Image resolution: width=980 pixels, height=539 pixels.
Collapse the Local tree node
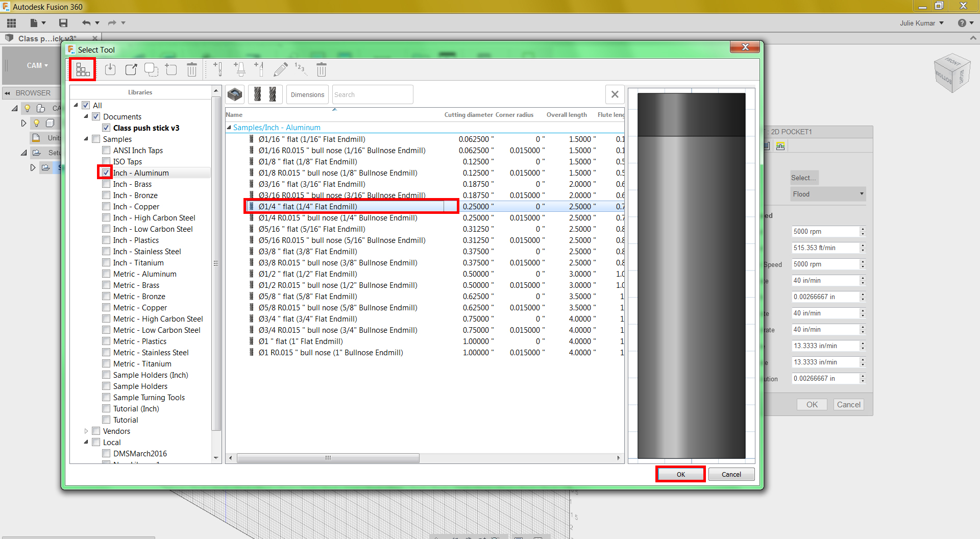pyautogui.click(x=86, y=442)
